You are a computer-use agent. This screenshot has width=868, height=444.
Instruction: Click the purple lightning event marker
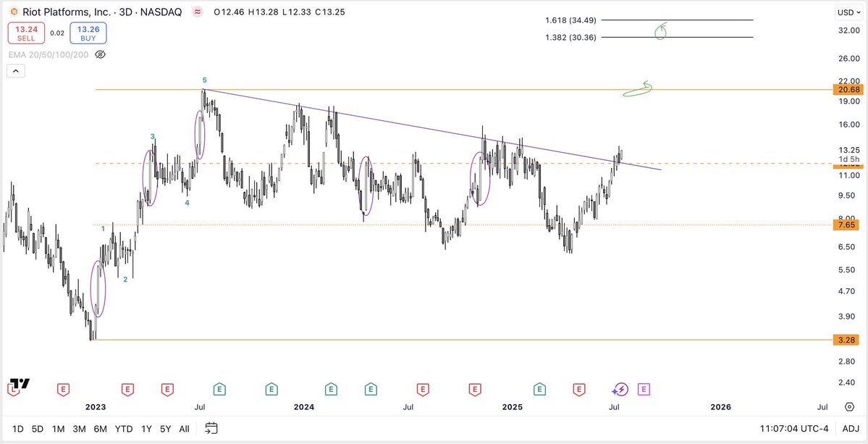[x=620, y=390]
